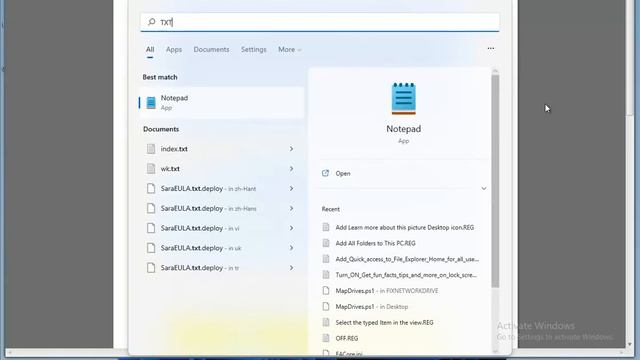640x360 pixels.
Task: Click the search magnifier icon
Action: click(151, 22)
